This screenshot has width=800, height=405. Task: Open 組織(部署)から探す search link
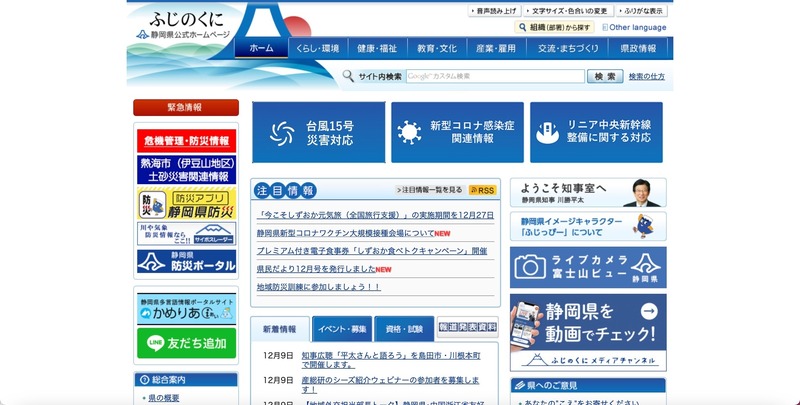[x=555, y=28]
